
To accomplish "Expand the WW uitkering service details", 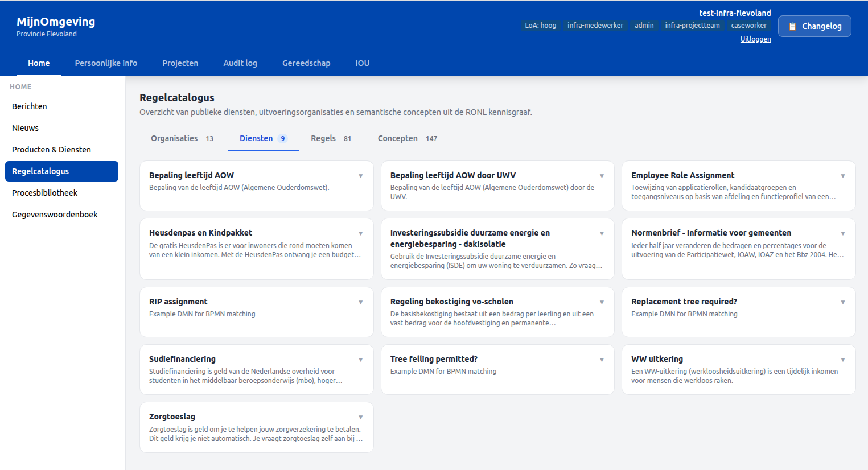I will point(843,359).
